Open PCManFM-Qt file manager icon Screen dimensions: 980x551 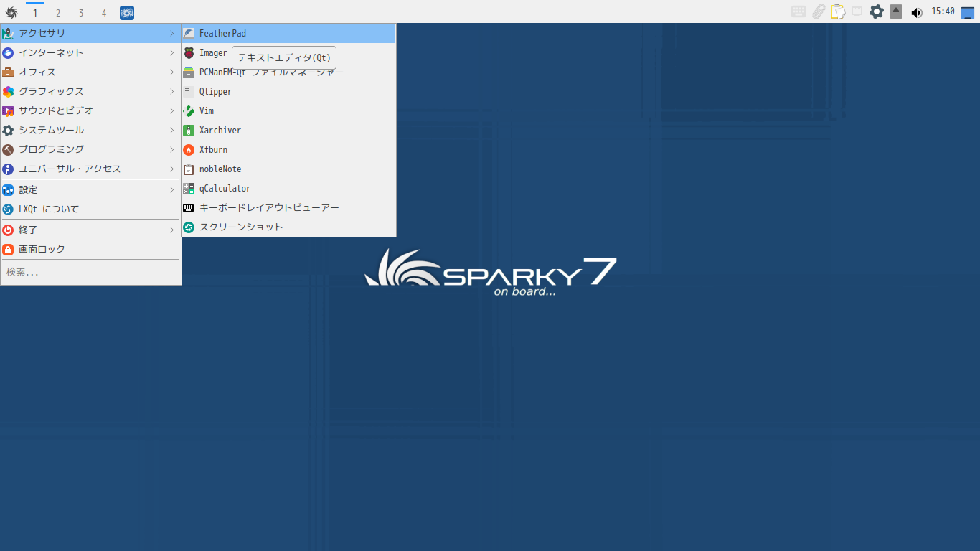pos(189,72)
